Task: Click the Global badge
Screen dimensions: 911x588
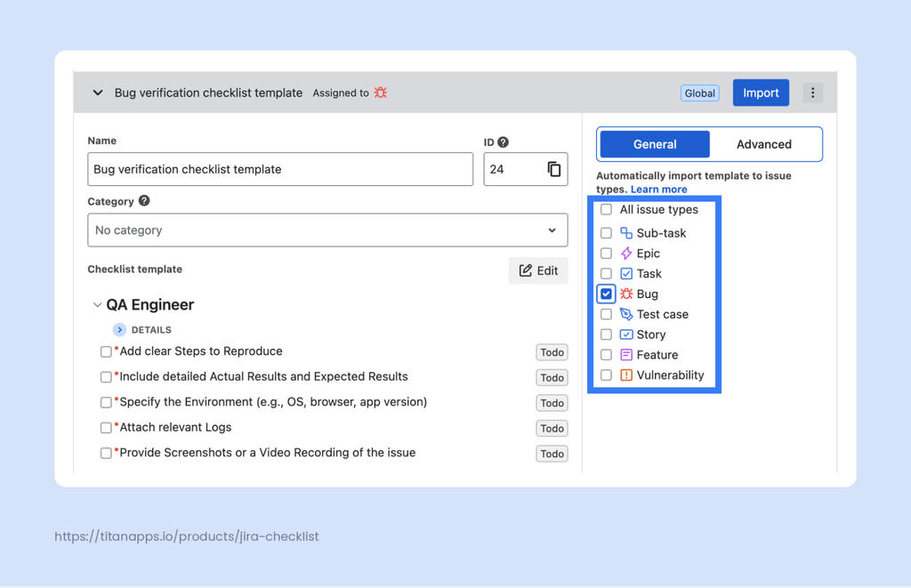Action: pos(699,93)
